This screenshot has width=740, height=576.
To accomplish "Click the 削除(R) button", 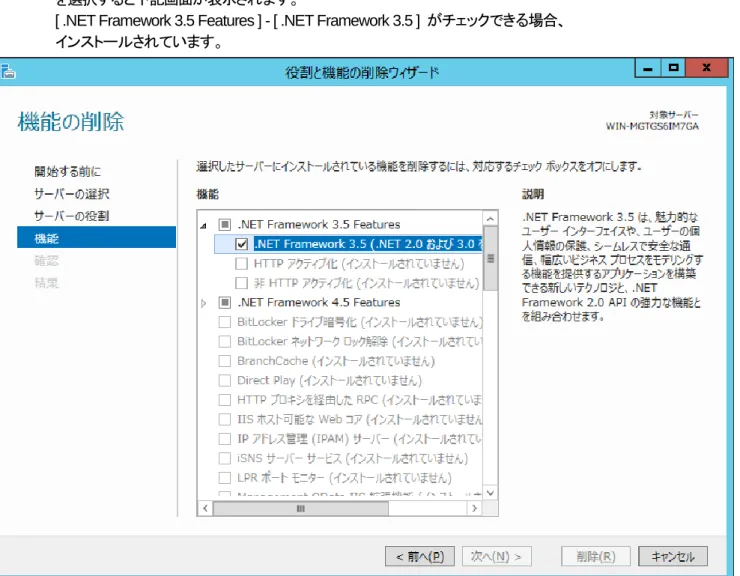I will 596,556.
